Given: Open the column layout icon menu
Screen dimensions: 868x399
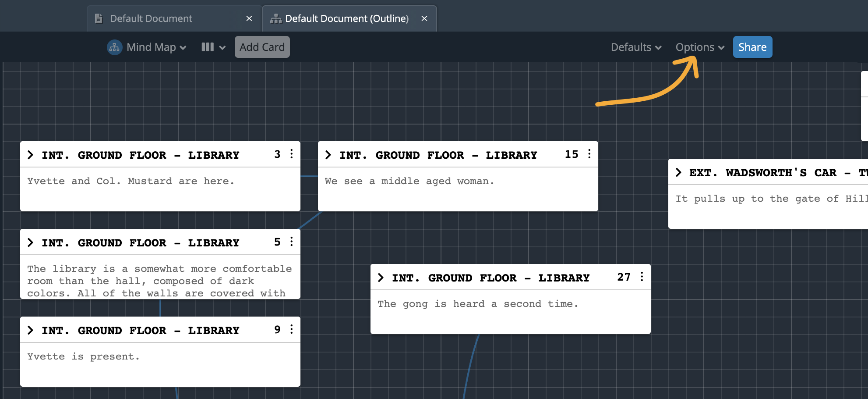Looking at the screenshot, I should click(x=213, y=47).
